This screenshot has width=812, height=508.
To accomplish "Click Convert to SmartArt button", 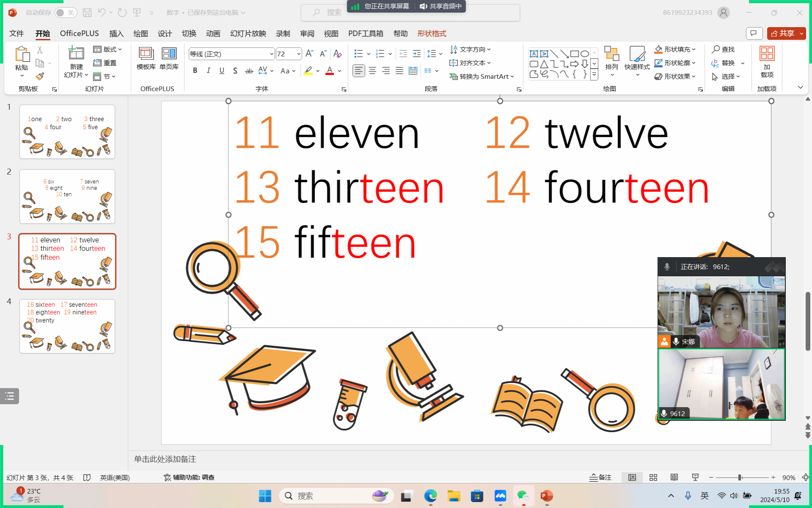I will click(x=482, y=77).
